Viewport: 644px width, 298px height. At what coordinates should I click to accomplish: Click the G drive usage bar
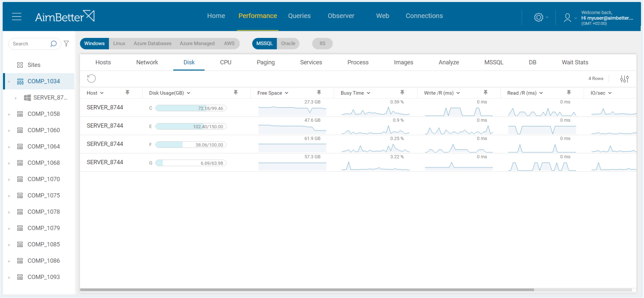191,163
